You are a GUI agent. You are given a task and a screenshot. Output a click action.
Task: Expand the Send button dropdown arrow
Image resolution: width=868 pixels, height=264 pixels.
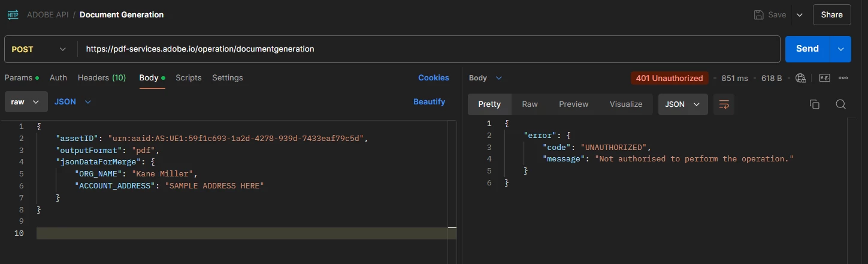[840, 49]
